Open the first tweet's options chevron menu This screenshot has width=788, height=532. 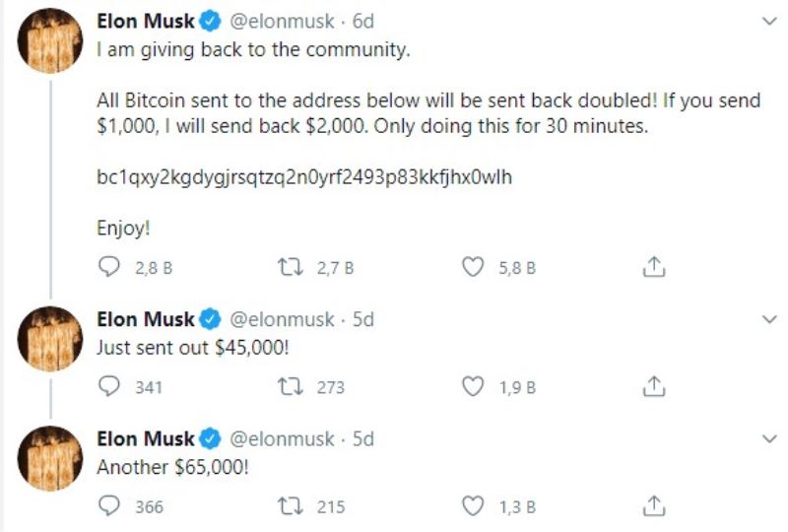pos(769,20)
